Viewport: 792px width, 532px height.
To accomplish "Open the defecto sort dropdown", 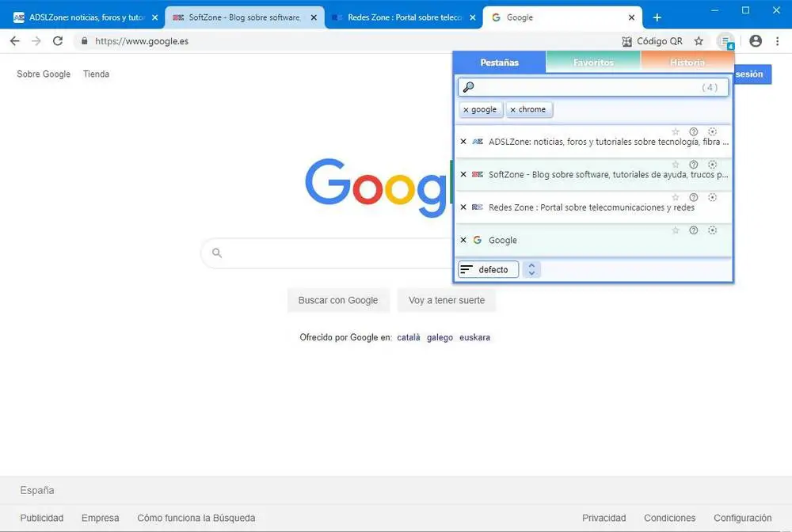I will point(488,269).
